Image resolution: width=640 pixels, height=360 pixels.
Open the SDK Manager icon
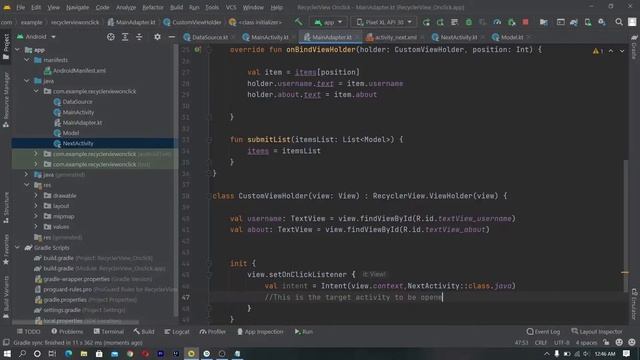click(602, 22)
